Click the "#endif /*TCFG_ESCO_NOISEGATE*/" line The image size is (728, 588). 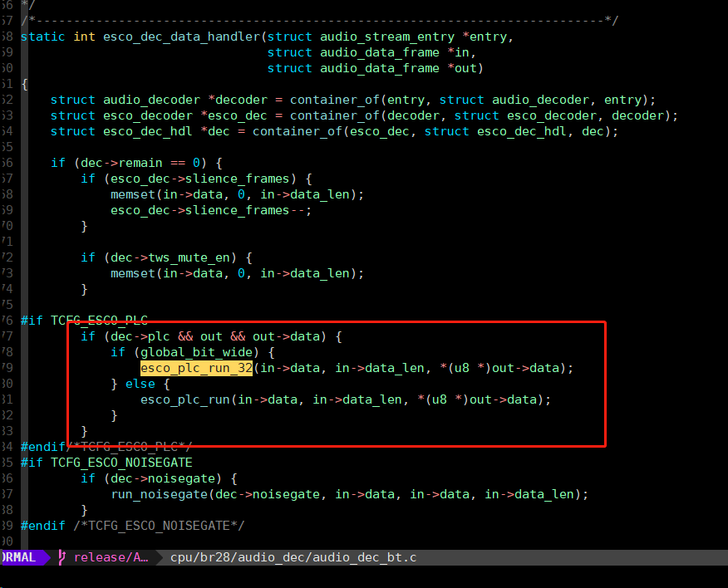pos(132,526)
